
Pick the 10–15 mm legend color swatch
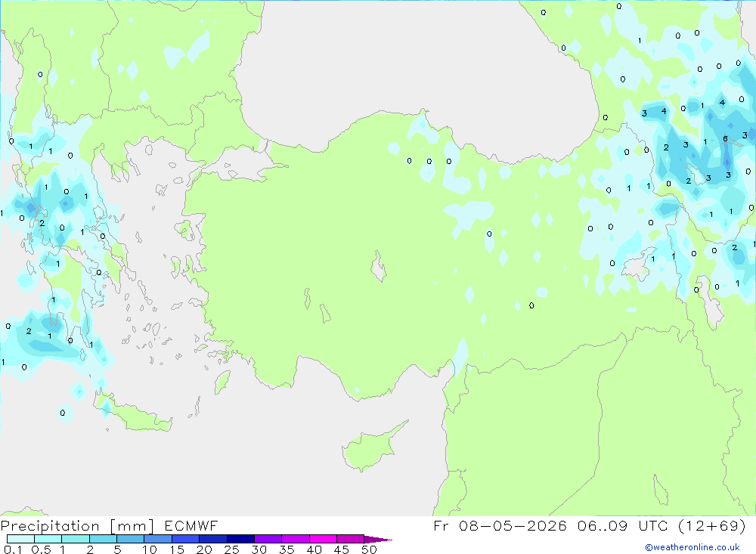[158, 539]
